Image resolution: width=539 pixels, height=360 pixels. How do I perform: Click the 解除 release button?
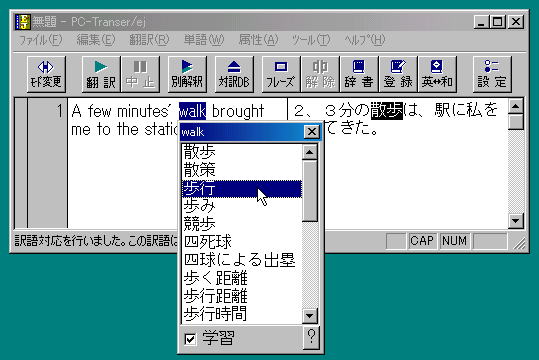pos(320,74)
